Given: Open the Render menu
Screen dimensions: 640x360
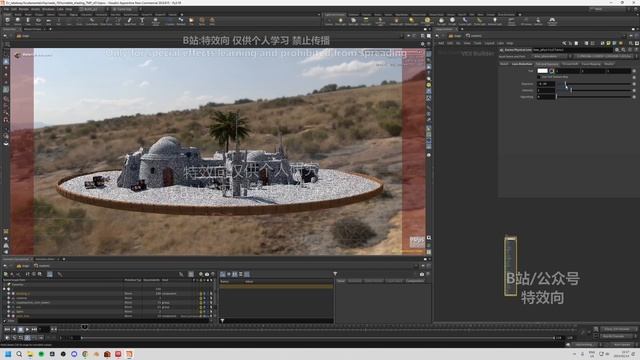Looking at the screenshot, I should (24, 9).
